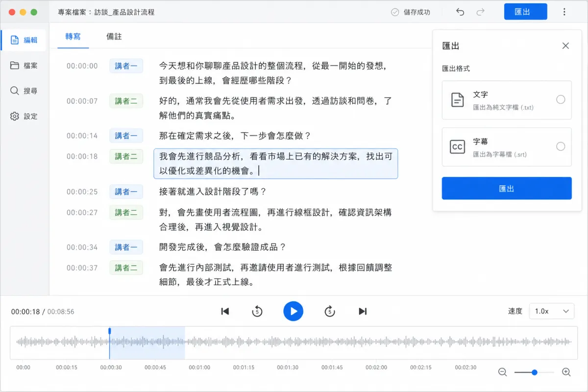Click the highlighted waveform selection region
The height and width of the screenshot is (392, 588).
(x=147, y=343)
